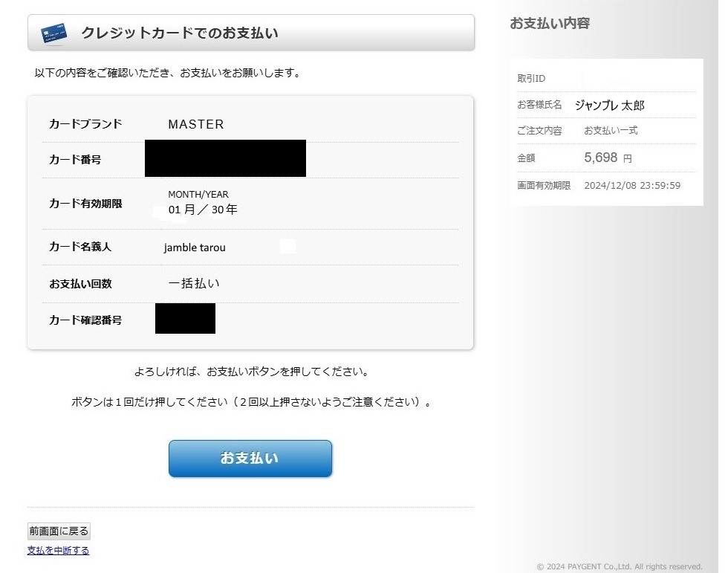
Task: Click the お支払い内容 sidebar heading
Action: tap(550, 23)
